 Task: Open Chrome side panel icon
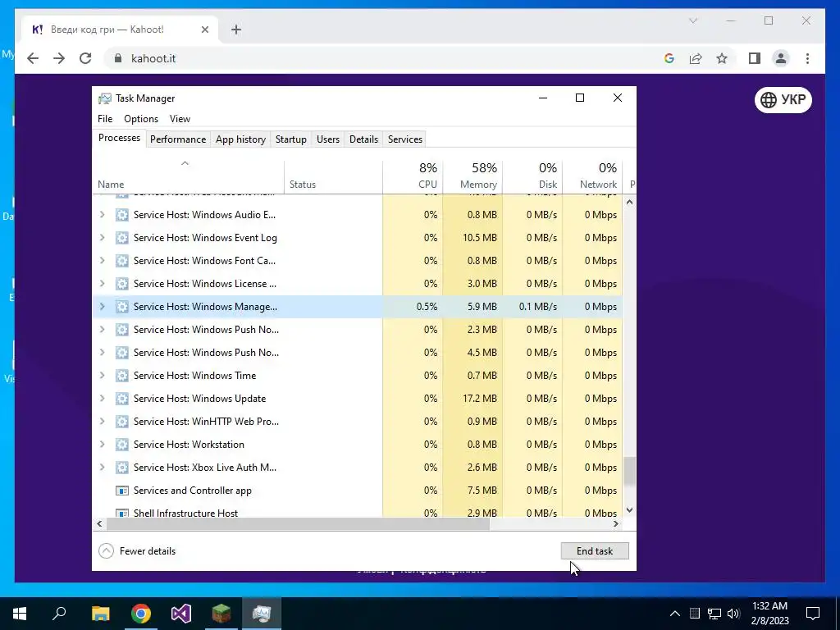click(755, 58)
